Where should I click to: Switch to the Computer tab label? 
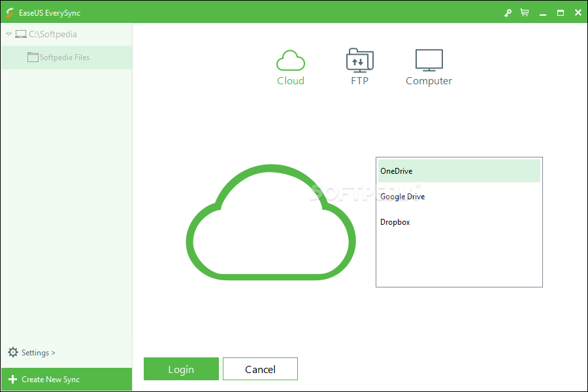coord(429,81)
